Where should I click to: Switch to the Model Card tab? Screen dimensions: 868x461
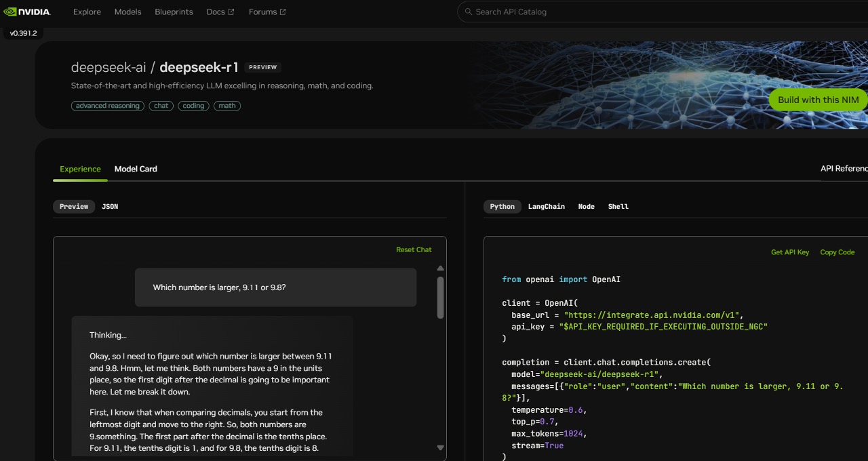[136, 169]
